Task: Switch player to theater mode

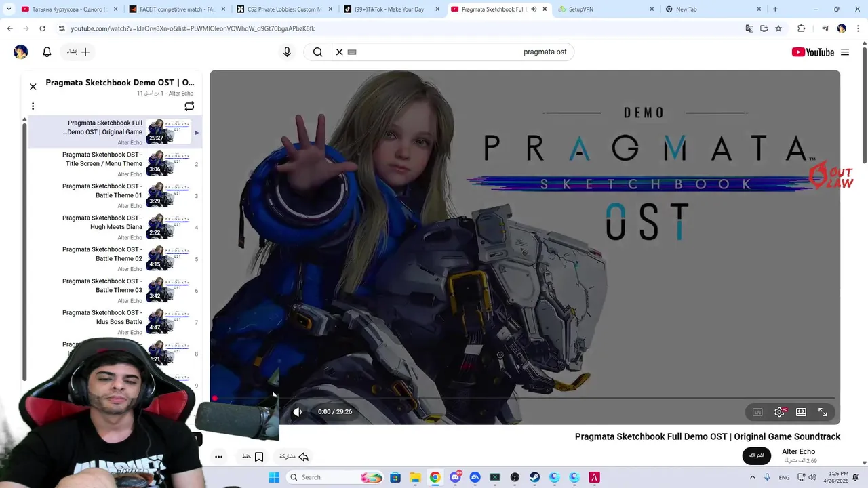Action: pyautogui.click(x=801, y=412)
